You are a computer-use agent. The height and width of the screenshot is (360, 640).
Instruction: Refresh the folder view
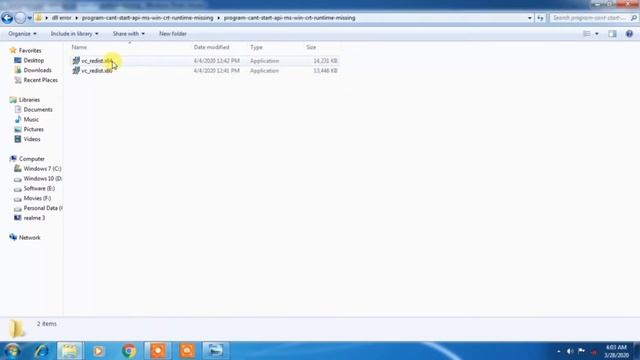click(540, 18)
